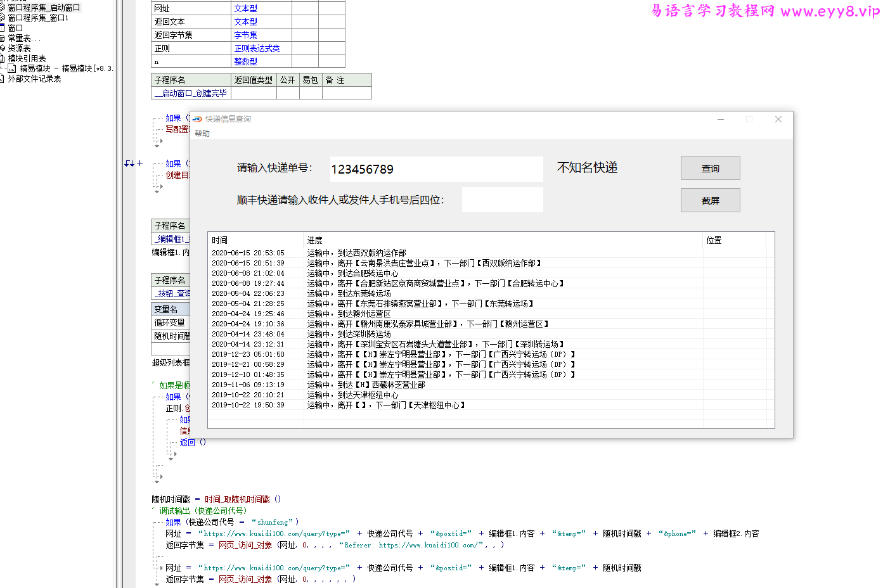Click the 备 注 table header cell
This screenshot has width=883, height=588.
pyautogui.click(x=347, y=80)
